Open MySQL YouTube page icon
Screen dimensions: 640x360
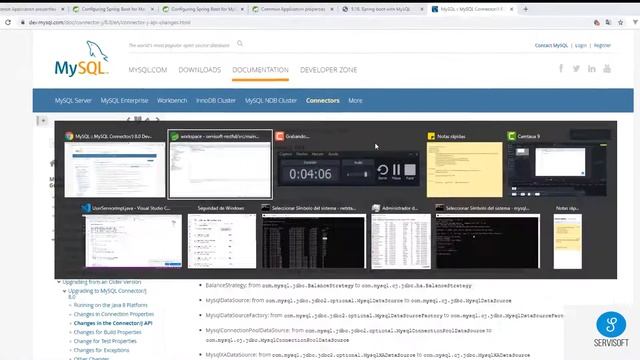click(x=607, y=69)
